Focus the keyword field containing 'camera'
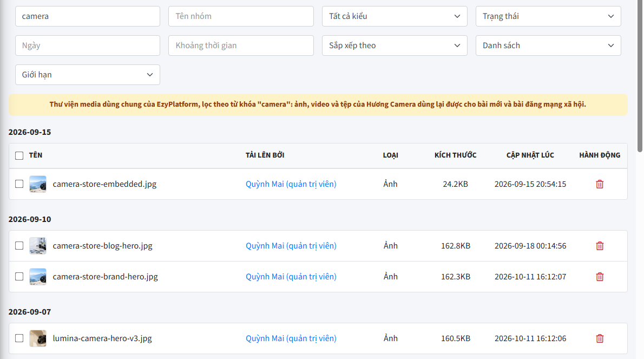This screenshot has height=359, width=644. click(88, 16)
